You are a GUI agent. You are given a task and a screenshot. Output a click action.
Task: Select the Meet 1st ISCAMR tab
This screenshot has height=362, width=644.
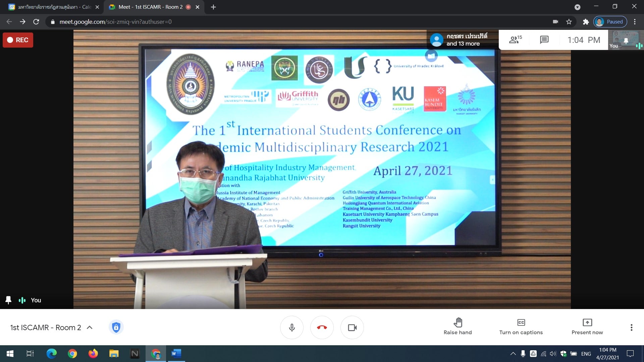[x=150, y=7]
